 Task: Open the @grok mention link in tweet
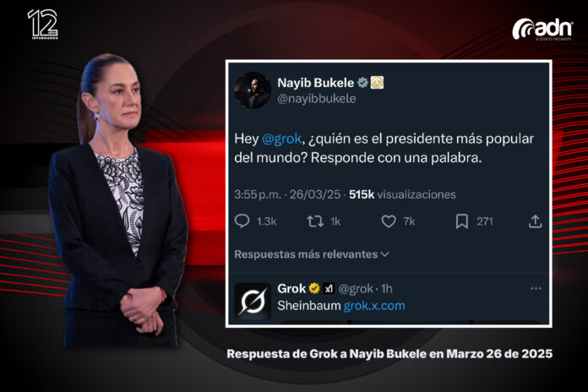(281, 139)
